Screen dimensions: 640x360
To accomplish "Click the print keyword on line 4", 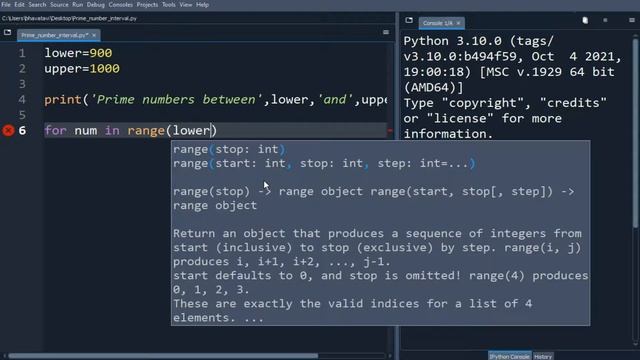I will (x=63, y=100).
